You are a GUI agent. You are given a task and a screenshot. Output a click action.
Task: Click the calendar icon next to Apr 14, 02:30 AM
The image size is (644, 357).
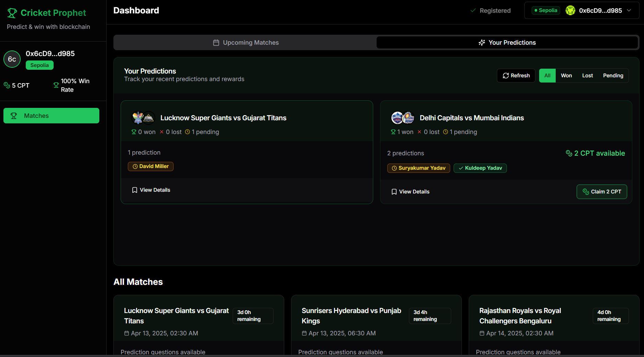click(482, 333)
